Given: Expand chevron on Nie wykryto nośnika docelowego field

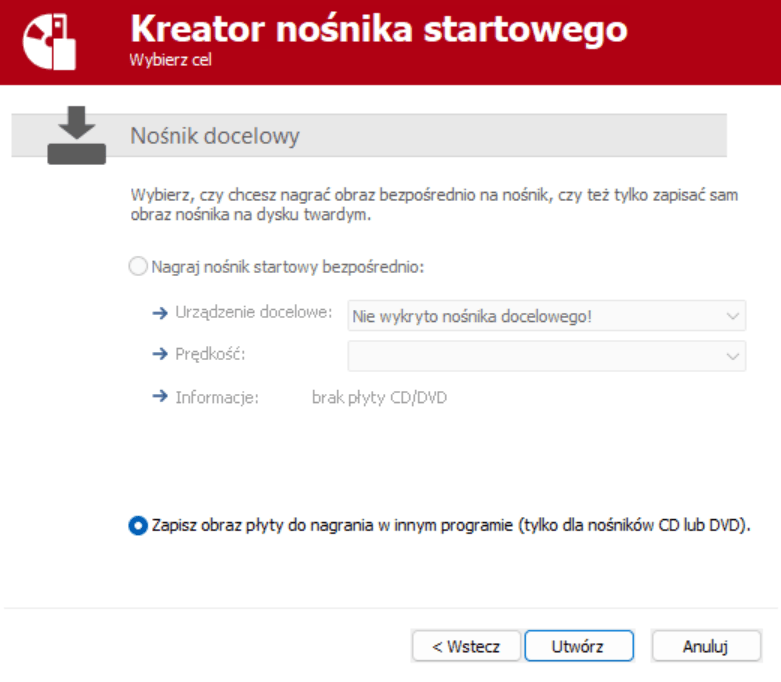Looking at the screenshot, I should pyautogui.click(x=731, y=316).
